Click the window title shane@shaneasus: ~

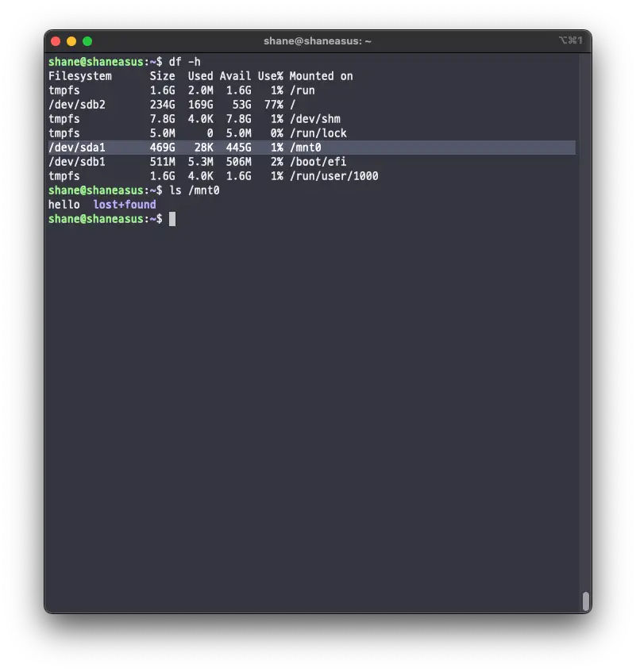(x=318, y=41)
